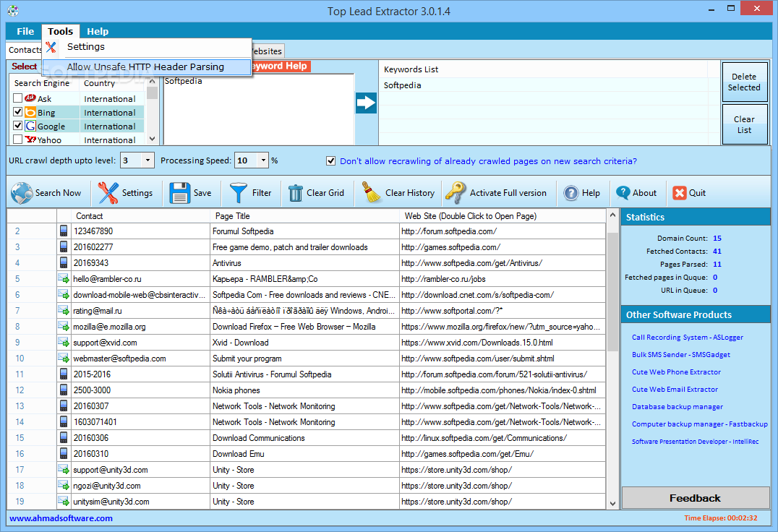Viewport: 778px width, 532px height.
Task: Enable the Ask search engine checkbox
Action: tap(18, 98)
